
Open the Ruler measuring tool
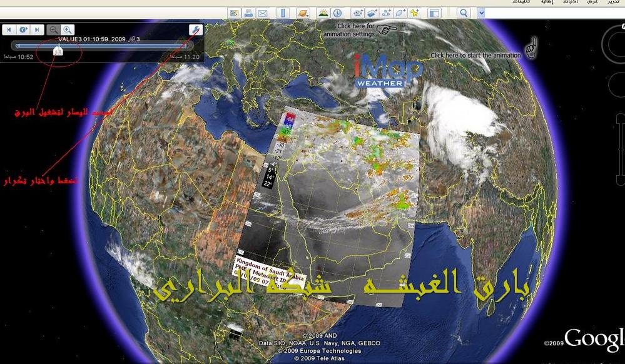point(283,13)
